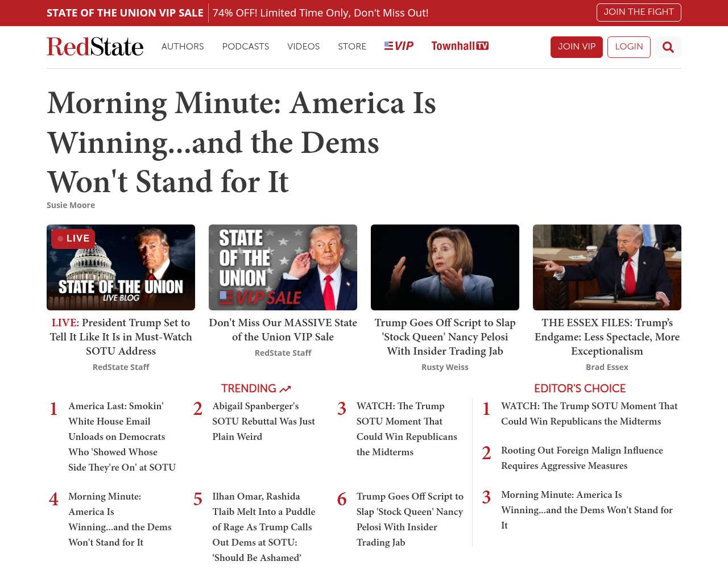The height and width of the screenshot is (582, 728).
Task: Click the Trump at podium thumbnail
Action: click(x=607, y=267)
